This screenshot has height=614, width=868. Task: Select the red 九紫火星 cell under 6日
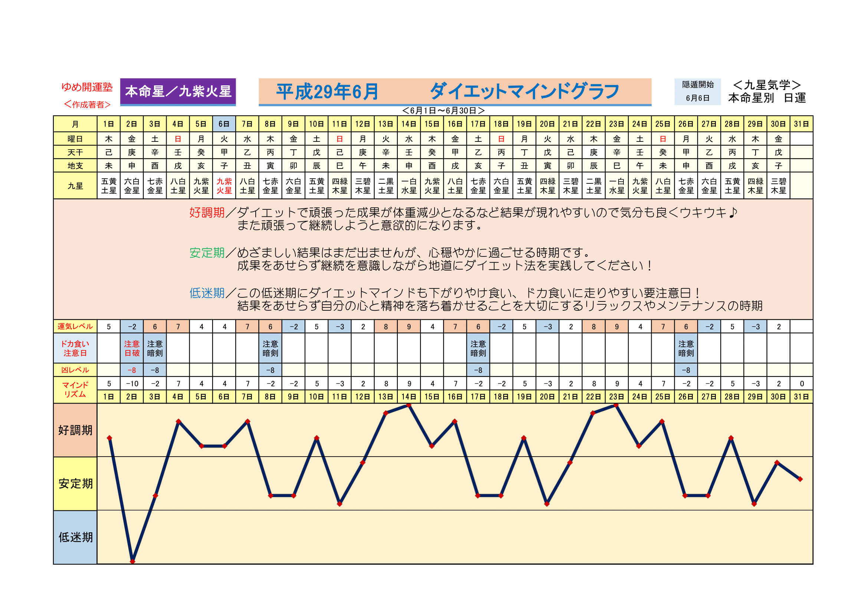[224, 186]
